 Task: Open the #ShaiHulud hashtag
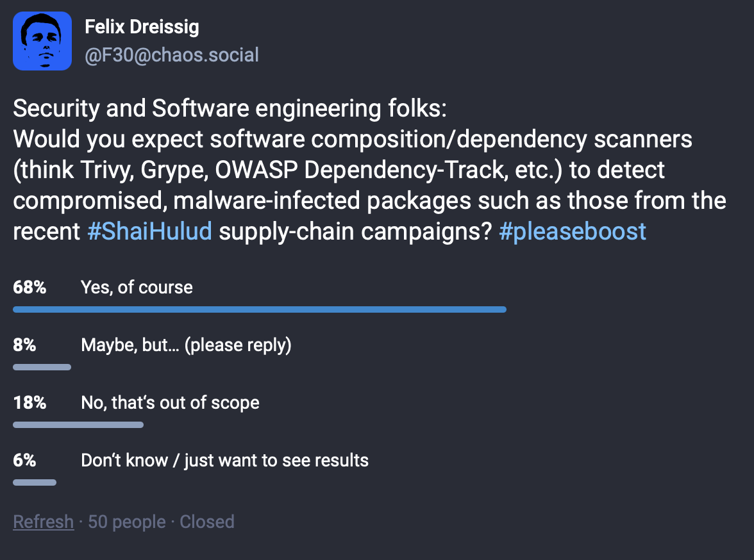tap(149, 231)
